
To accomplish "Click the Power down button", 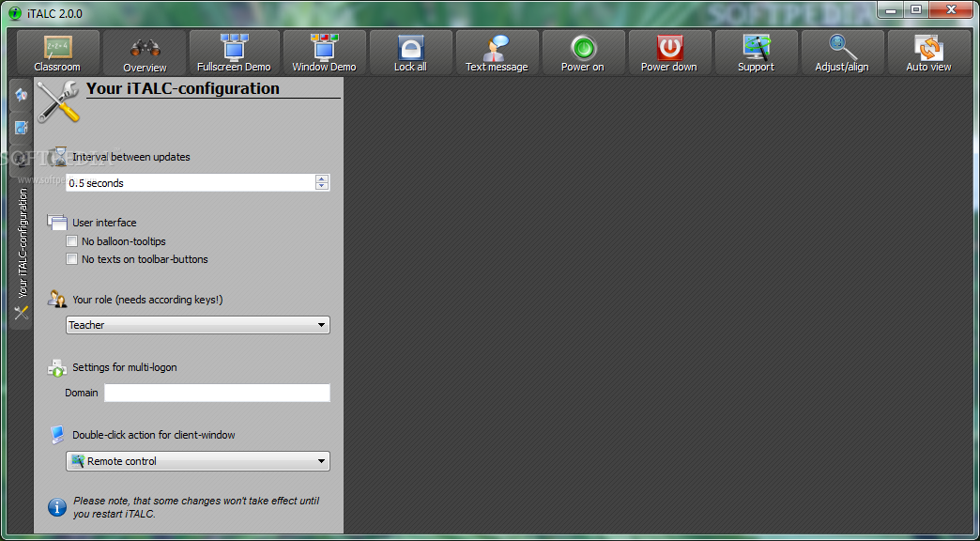I will [669, 54].
